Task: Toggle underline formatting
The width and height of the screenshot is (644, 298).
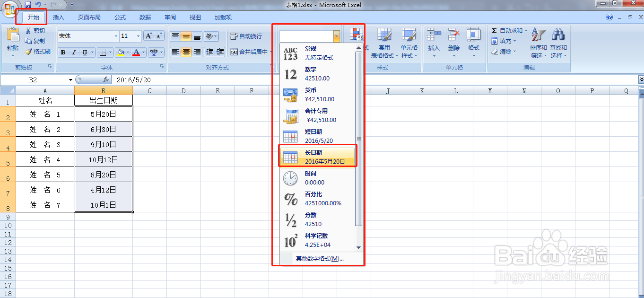Action: click(85, 53)
